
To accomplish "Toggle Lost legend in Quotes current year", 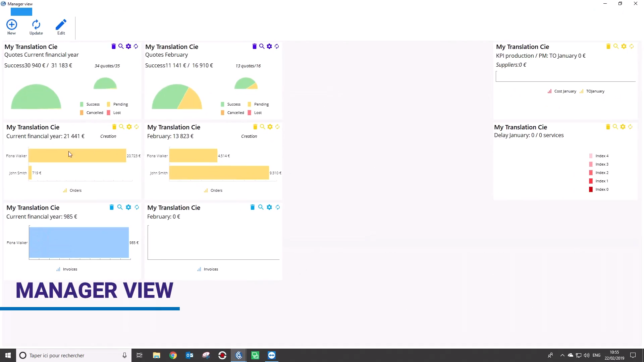I will [117, 113].
